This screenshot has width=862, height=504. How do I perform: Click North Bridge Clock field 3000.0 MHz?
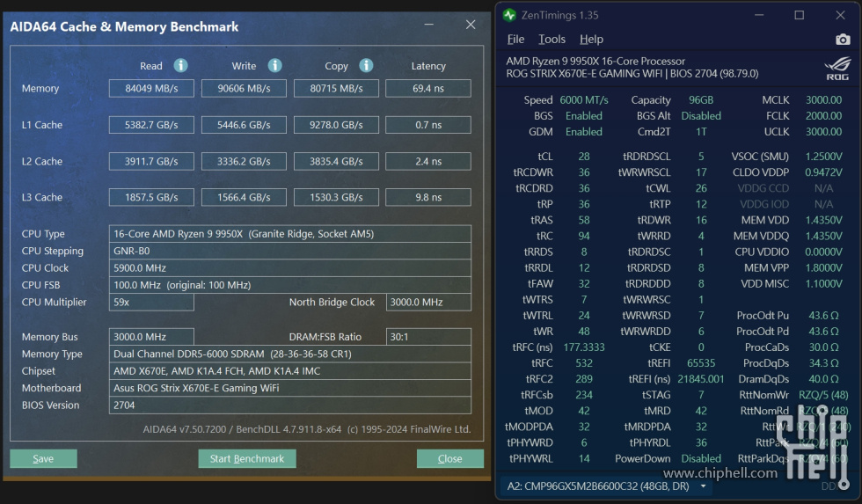tap(428, 302)
